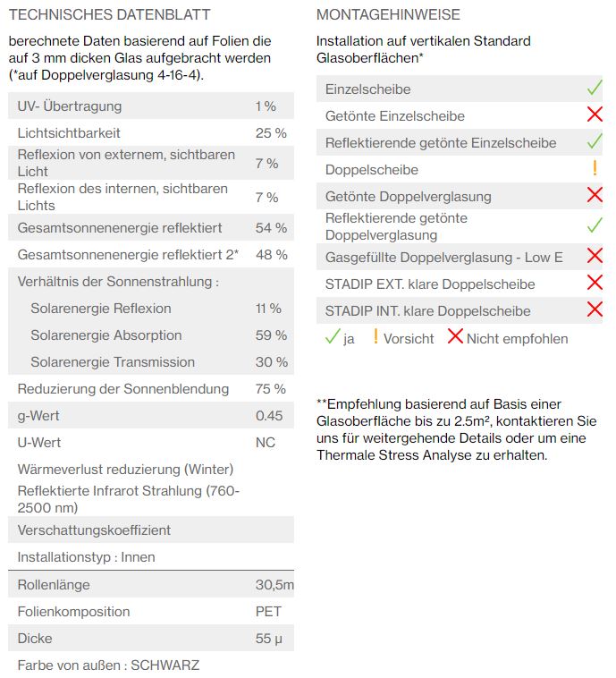
Task: Click the red X for Getönte Doppelverglasung
Action: point(595,195)
